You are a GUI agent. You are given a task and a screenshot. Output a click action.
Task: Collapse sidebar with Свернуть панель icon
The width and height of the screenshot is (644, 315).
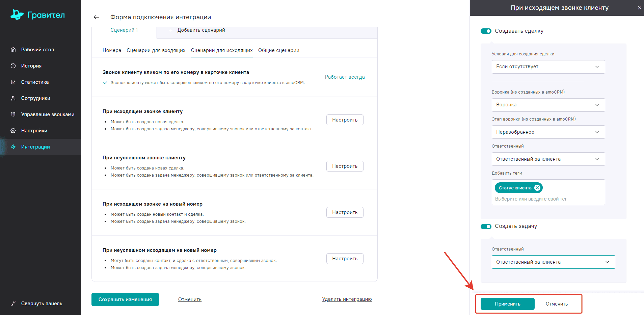[x=13, y=304]
